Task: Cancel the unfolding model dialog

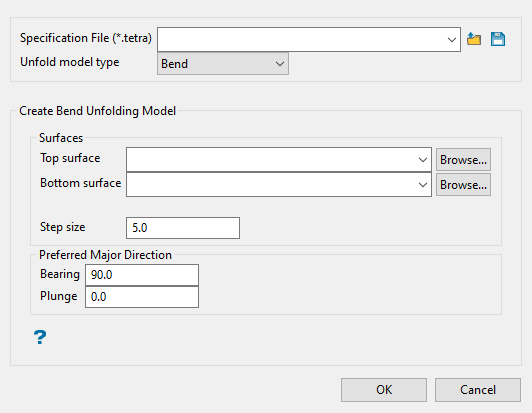Action: coord(478,390)
